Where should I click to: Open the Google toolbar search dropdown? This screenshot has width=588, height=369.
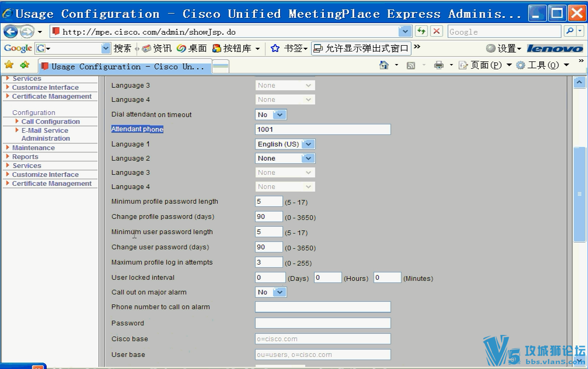click(106, 48)
